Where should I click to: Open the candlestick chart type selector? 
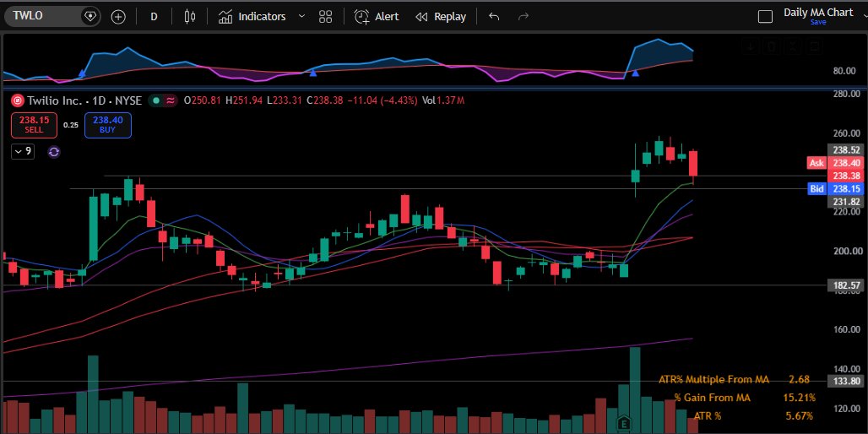pyautogui.click(x=190, y=17)
